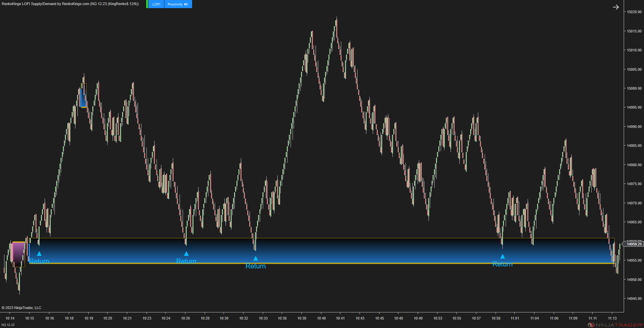Select the up-triangle marker at 10:26

click(186, 253)
